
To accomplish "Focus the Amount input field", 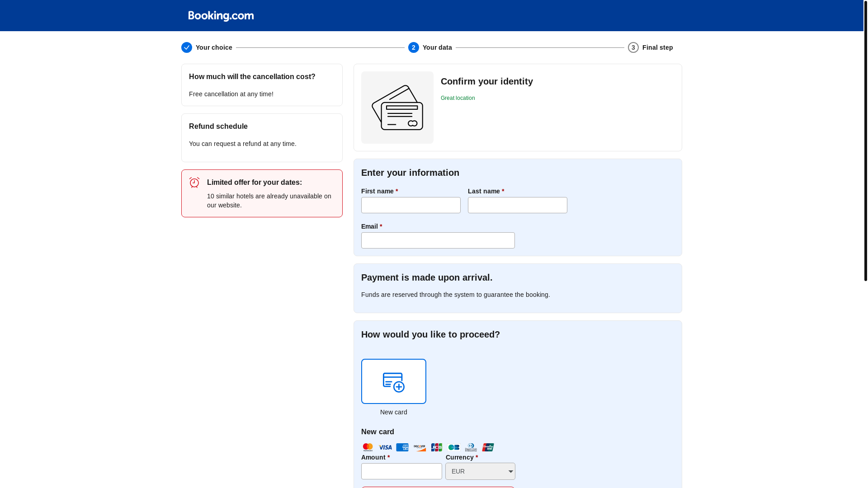I will [x=401, y=471].
